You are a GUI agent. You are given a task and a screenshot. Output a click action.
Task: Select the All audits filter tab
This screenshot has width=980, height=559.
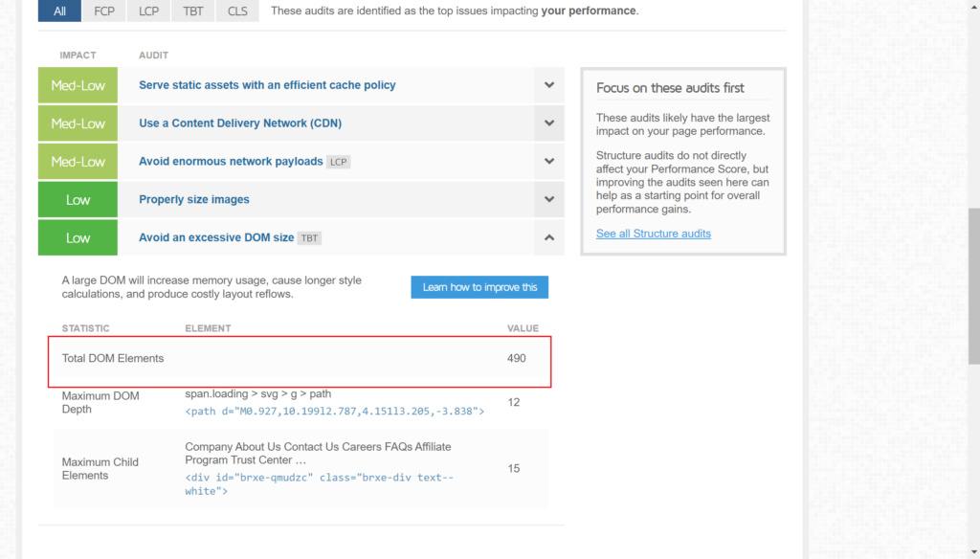pos(59,11)
